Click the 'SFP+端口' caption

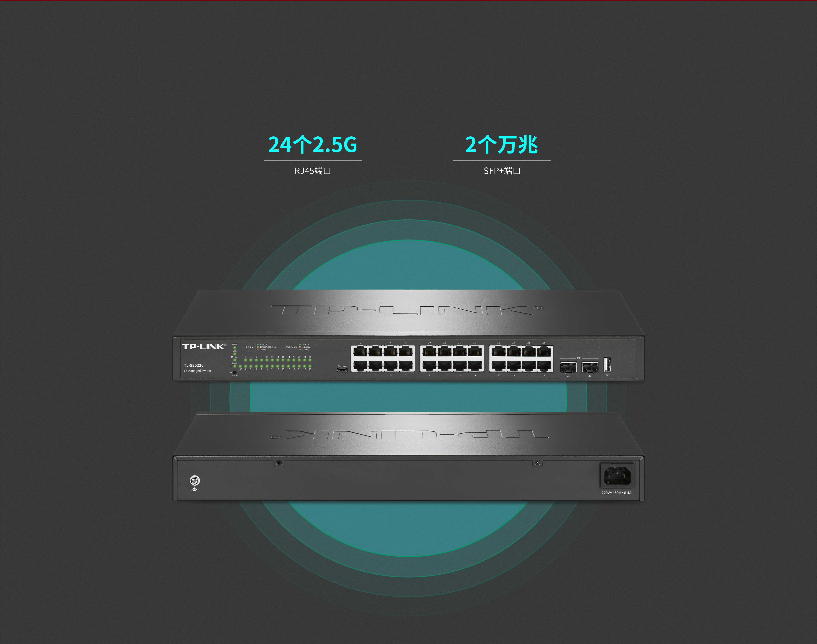pyautogui.click(x=502, y=171)
